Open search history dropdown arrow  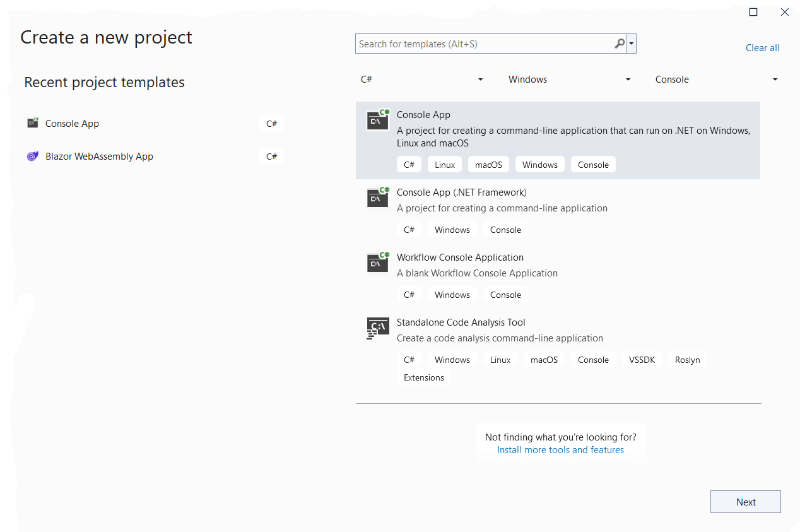pos(632,44)
